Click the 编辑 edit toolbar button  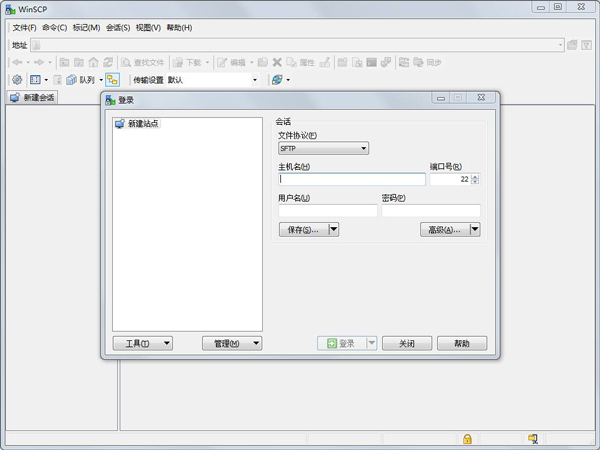tap(231, 62)
